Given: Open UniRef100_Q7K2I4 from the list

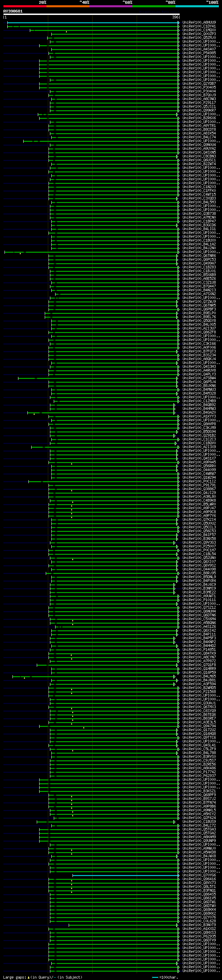Looking at the screenshot, I should (x=199, y=520).
